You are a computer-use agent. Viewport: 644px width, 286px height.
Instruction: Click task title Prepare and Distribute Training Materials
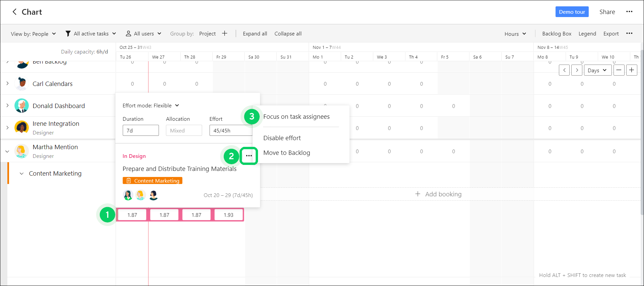pos(180,169)
